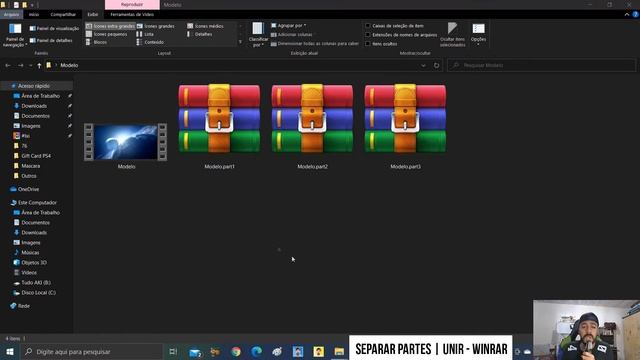Open the Arquivo tab
640x360 pixels.
tap(11, 14)
